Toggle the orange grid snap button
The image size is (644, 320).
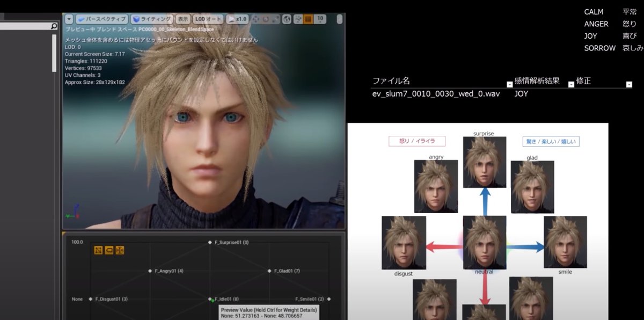click(x=308, y=19)
